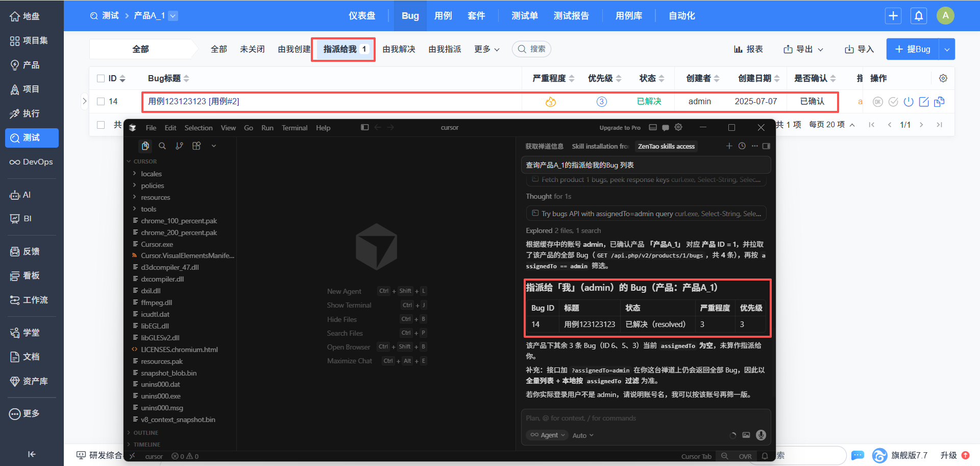980x466 pixels.
Task: Open table column settings gear
Action: (x=943, y=78)
